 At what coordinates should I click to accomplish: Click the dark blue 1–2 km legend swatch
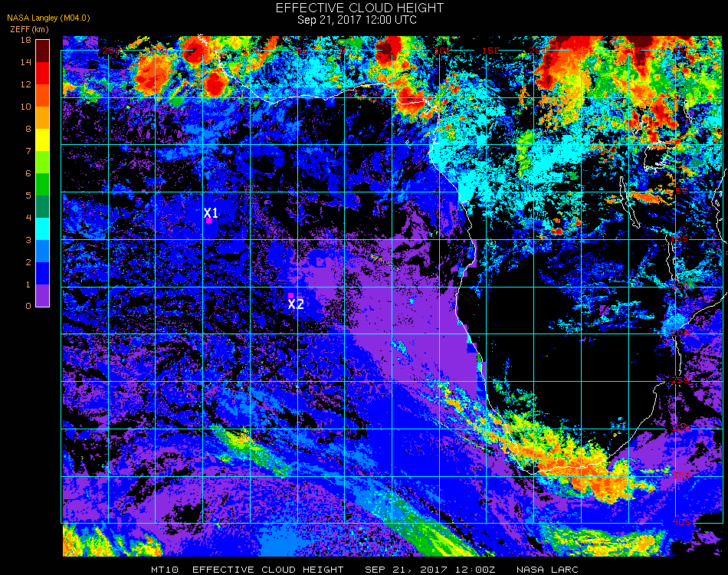tap(42, 274)
